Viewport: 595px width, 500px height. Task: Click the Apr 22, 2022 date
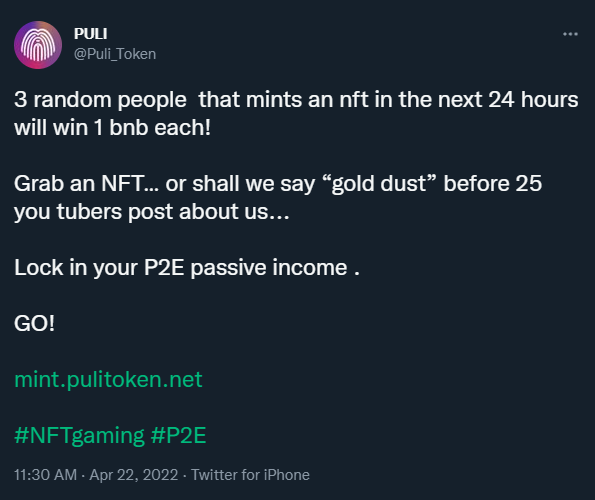(134, 475)
